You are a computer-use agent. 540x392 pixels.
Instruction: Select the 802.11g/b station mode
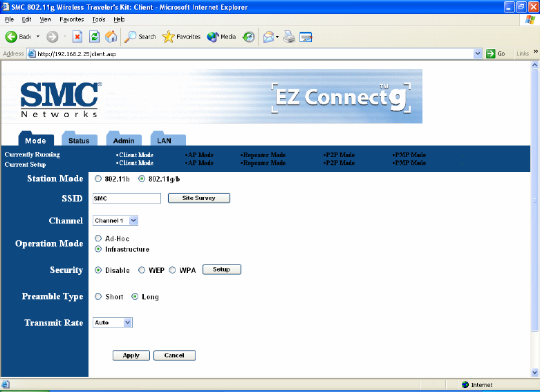(142, 178)
